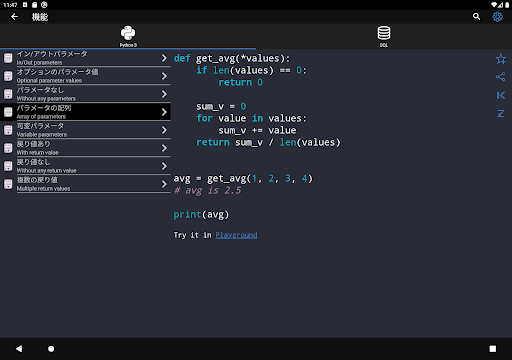Click document icon beside Without any return value
The image size is (512, 360).
(x=8, y=166)
